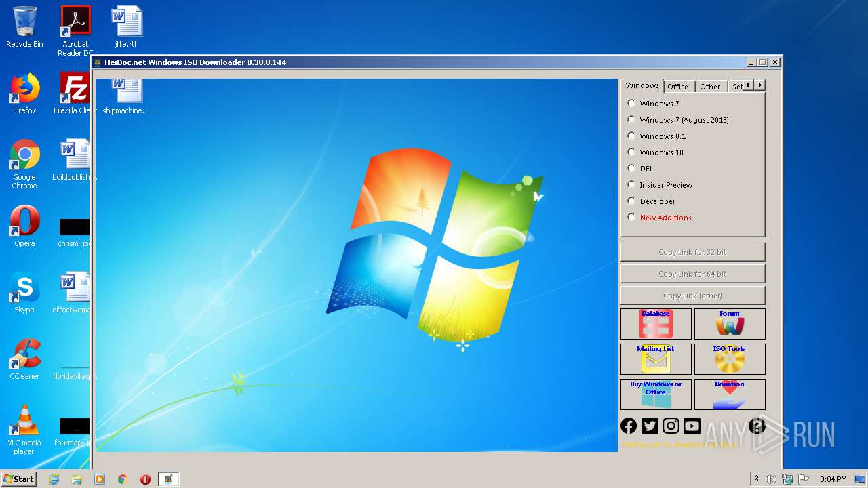868x488 pixels.
Task: Click Copy Link for 64 bit button
Action: click(692, 274)
